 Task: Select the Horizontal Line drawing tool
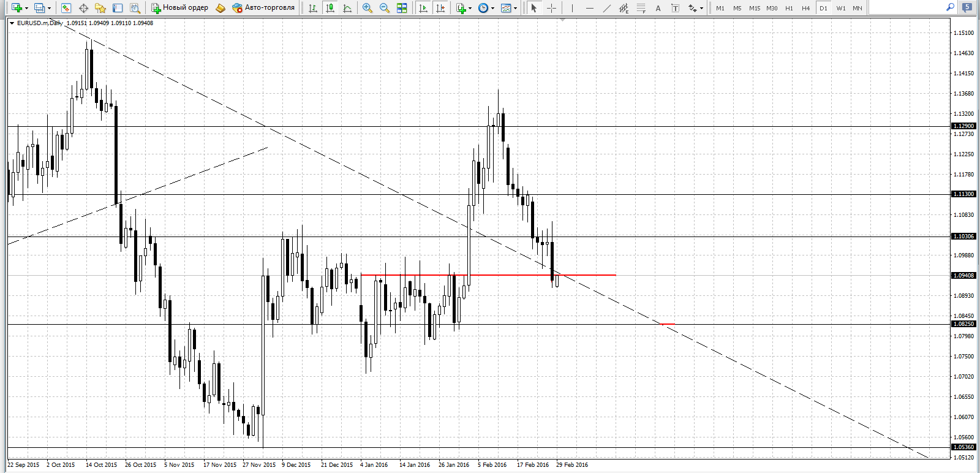[589, 8]
